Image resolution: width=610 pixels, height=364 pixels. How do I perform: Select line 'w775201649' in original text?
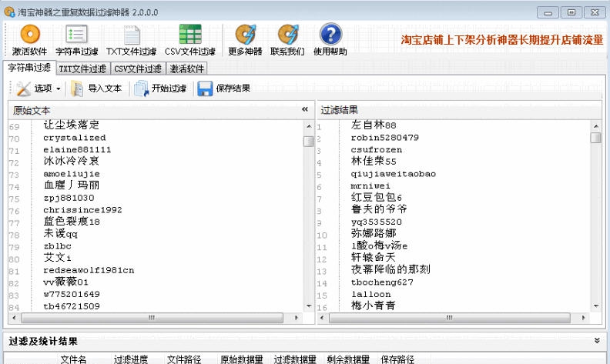click(x=72, y=295)
